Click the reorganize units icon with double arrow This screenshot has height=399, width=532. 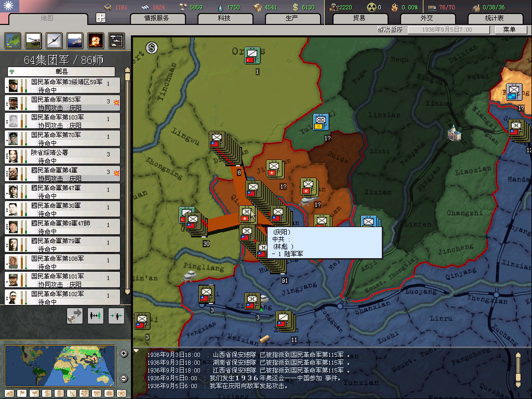[96, 315]
